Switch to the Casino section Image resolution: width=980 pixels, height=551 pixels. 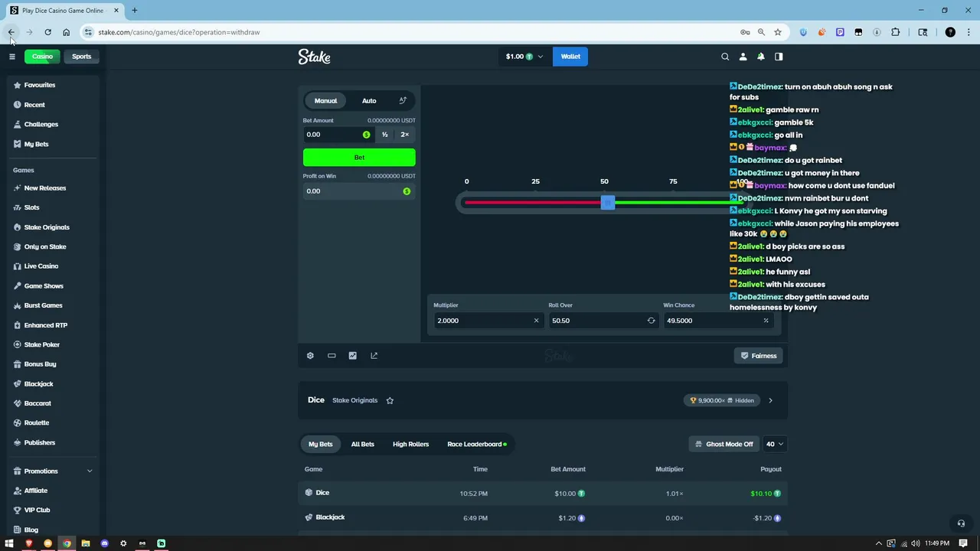(42, 57)
